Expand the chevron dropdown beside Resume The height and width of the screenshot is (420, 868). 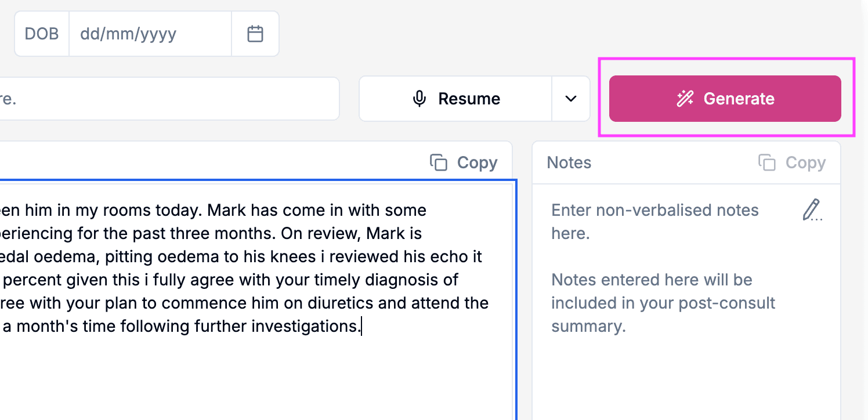(x=571, y=99)
